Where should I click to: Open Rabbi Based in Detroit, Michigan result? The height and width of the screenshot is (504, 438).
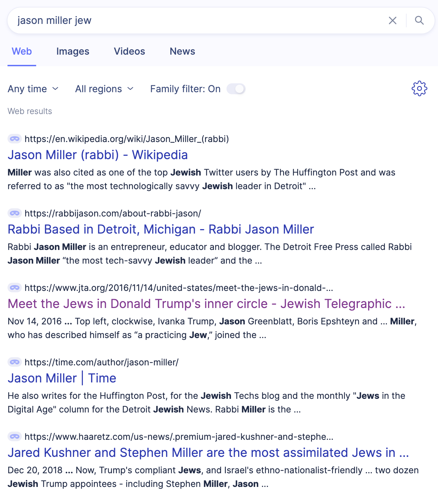[161, 229]
